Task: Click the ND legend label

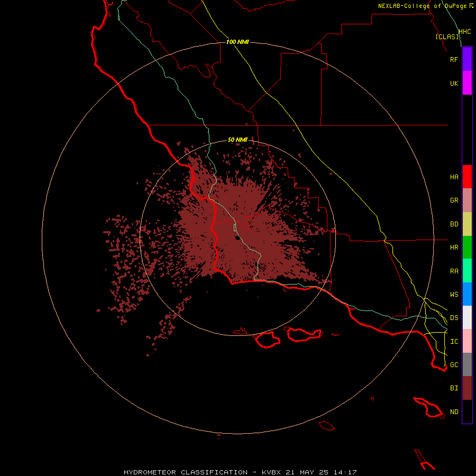Action: 454,412
